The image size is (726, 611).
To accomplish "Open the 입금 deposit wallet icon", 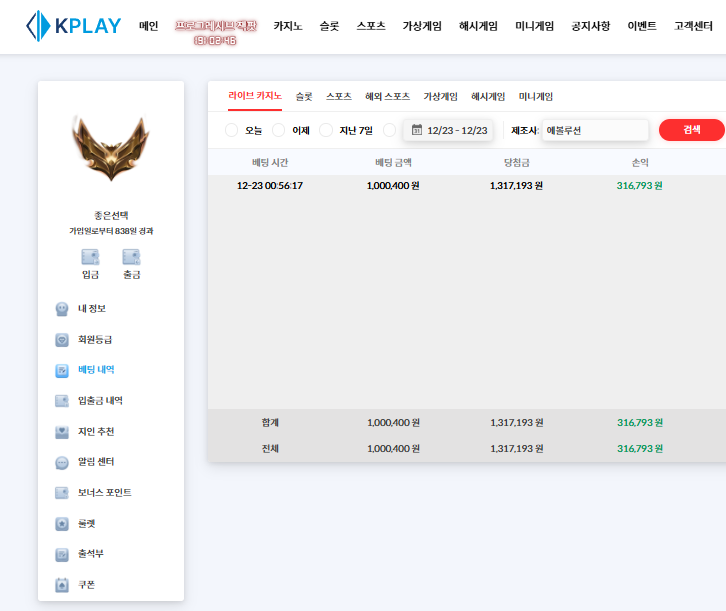I will [90, 257].
